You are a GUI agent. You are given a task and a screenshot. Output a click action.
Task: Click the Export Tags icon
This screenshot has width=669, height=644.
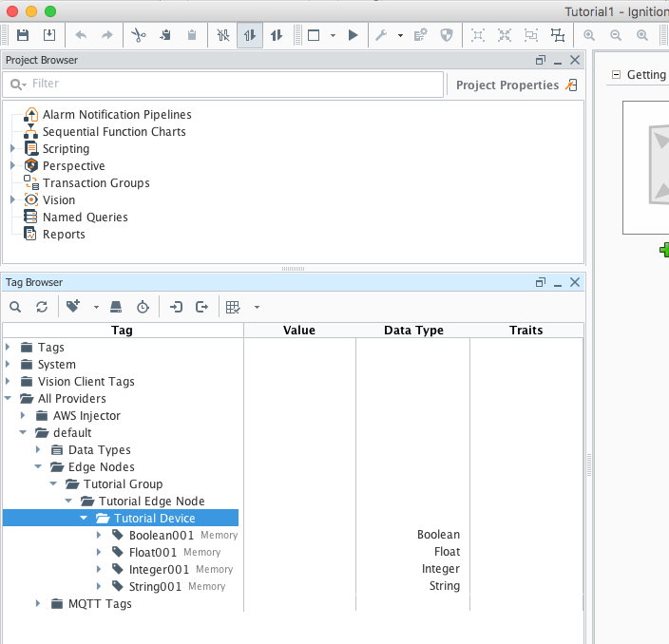click(201, 307)
